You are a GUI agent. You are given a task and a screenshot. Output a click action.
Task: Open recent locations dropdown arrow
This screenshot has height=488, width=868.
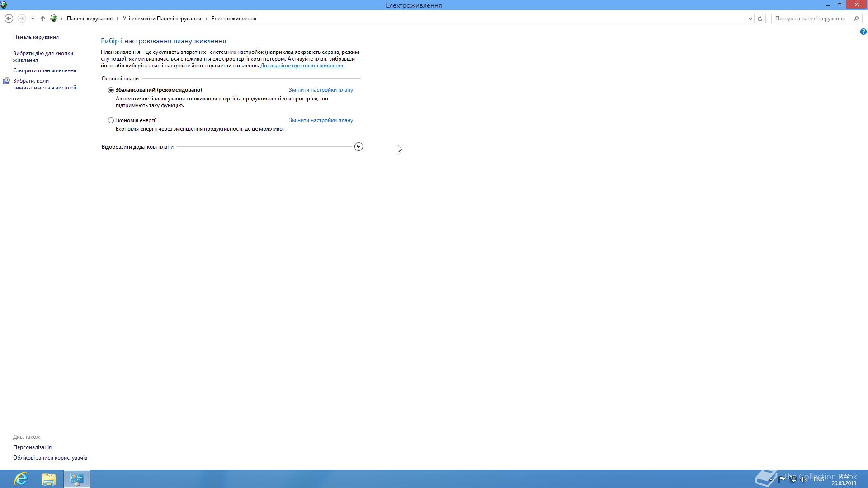[x=33, y=19]
